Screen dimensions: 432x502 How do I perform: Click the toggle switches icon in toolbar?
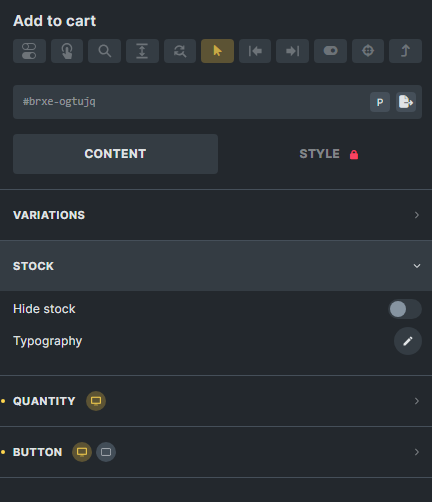[x=29, y=51]
